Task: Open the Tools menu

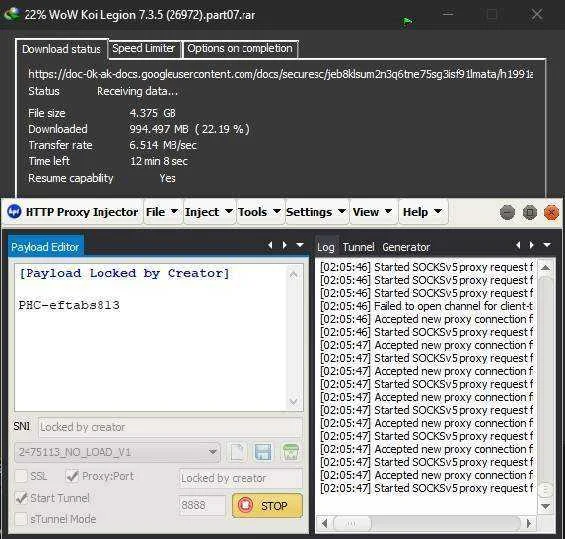Action: pyautogui.click(x=259, y=212)
